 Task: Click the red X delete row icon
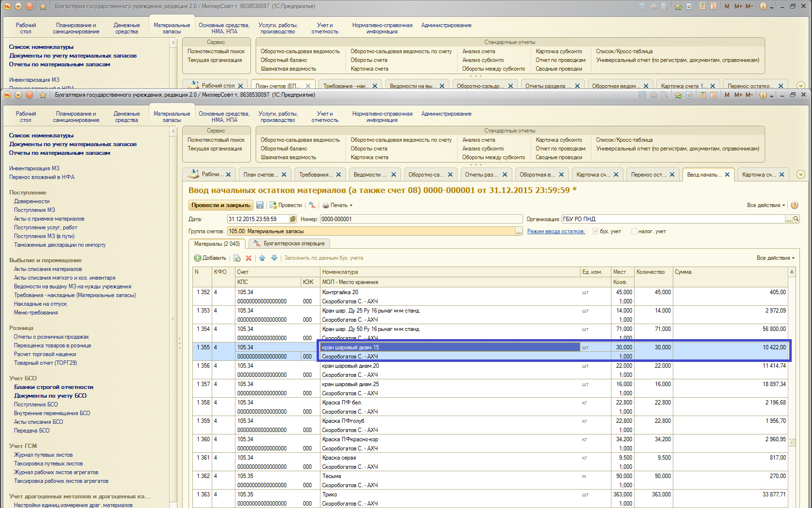pos(249,258)
